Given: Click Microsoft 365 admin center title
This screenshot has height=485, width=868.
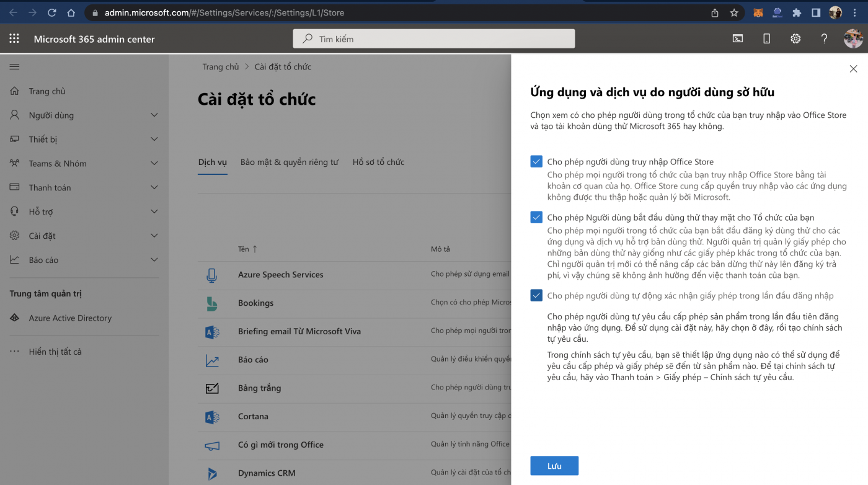Looking at the screenshot, I should (x=94, y=39).
